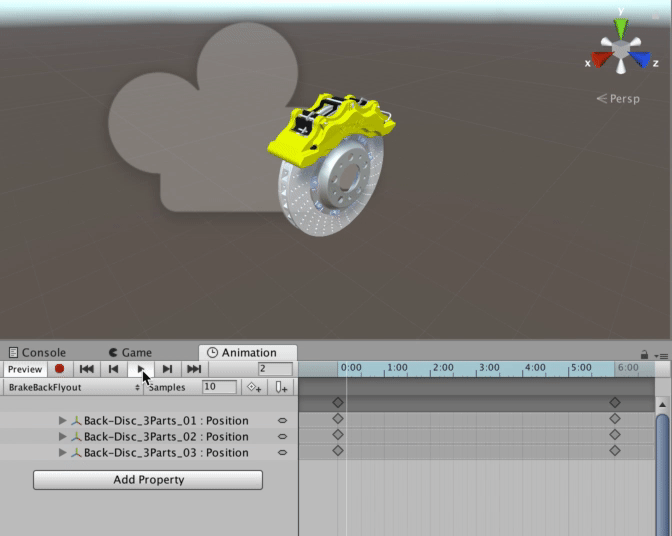Viewport: 672px width, 536px height.
Task: Select end keyframe of Back-Disc_3Parts_02
Action: (615, 436)
